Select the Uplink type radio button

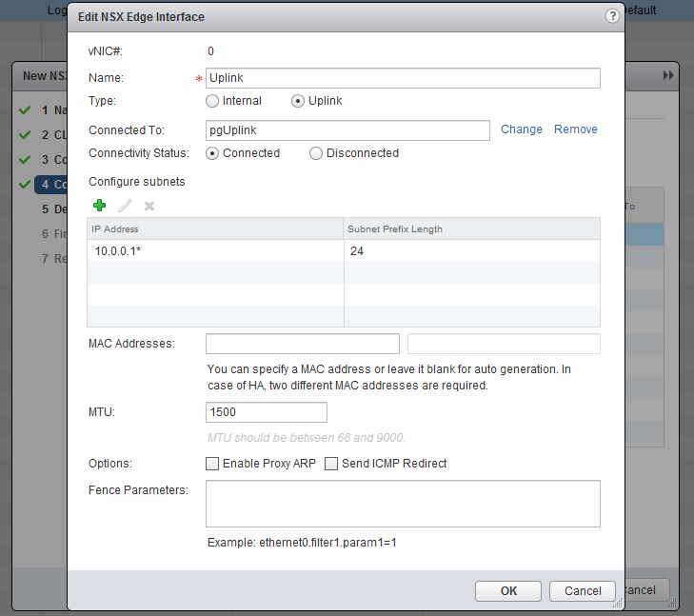[298, 101]
